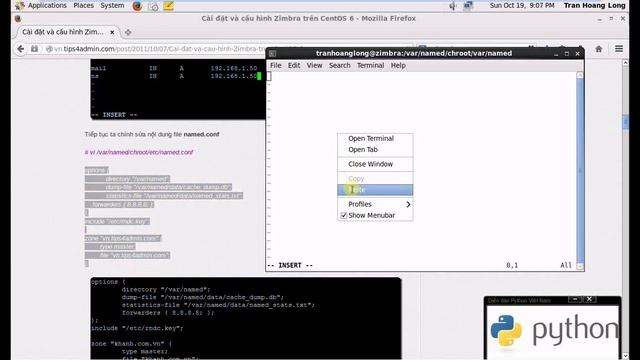Click the notes launcher icon in top panel
640x360 pixels.
[168, 6]
